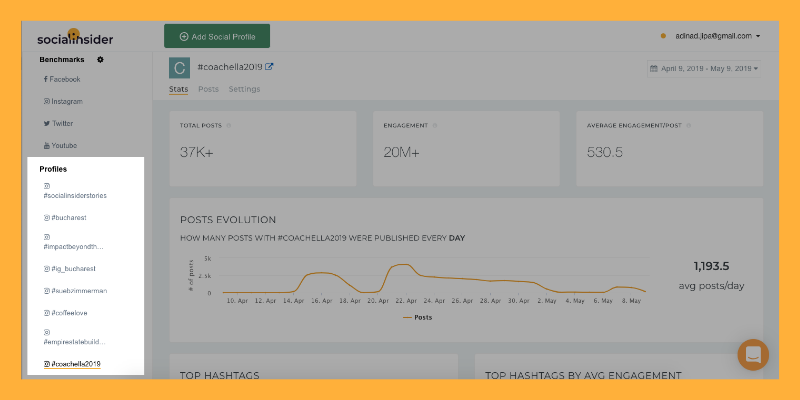Select the #suebzimmerman profile

(x=76, y=291)
